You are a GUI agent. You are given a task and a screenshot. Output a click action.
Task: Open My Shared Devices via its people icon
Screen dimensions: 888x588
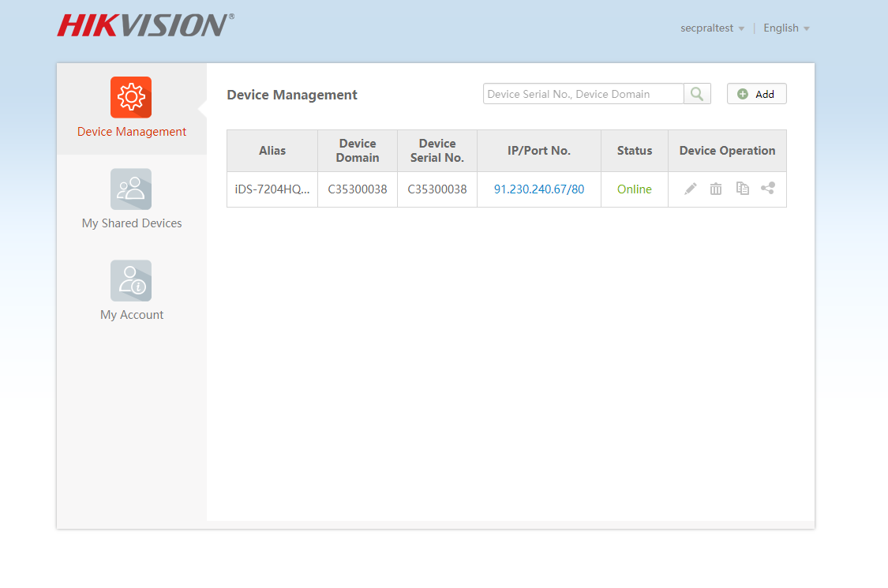[131, 189]
